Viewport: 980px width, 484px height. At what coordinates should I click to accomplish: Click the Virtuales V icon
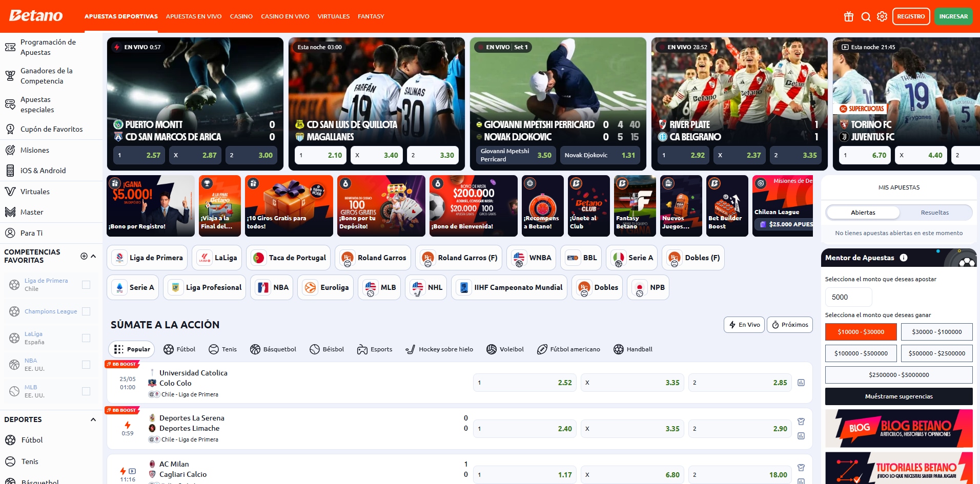point(10,192)
